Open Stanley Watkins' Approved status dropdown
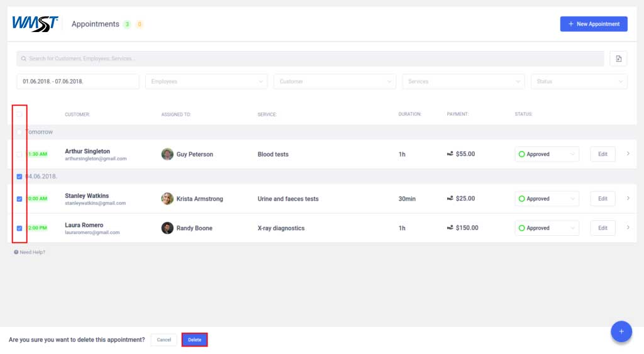The height and width of the screenshot is (354, 644). 546,199
